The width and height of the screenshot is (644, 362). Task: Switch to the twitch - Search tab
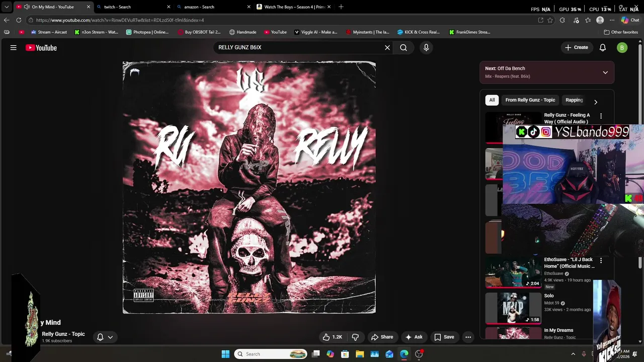point(133,7)
